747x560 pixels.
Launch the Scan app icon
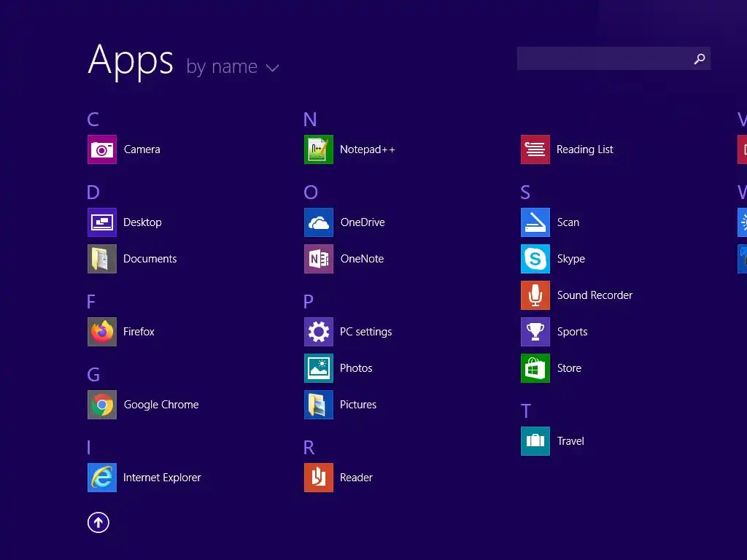pyautogui.click(x=535, y=222)
